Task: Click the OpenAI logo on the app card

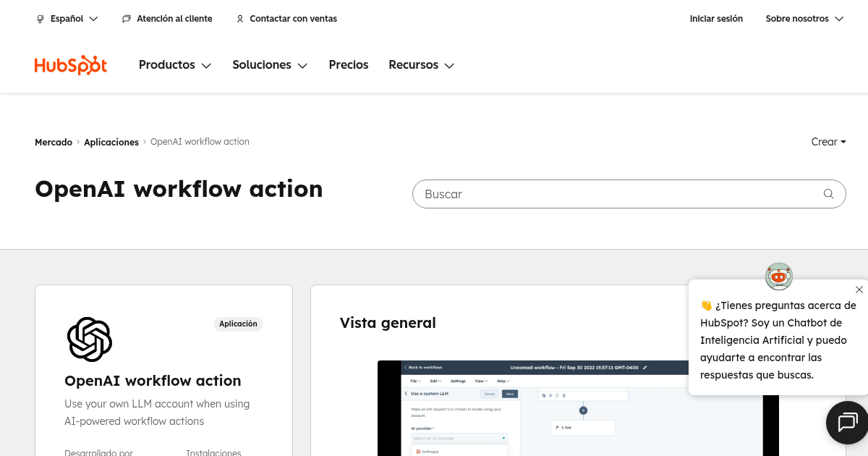Action: point(90,339)
